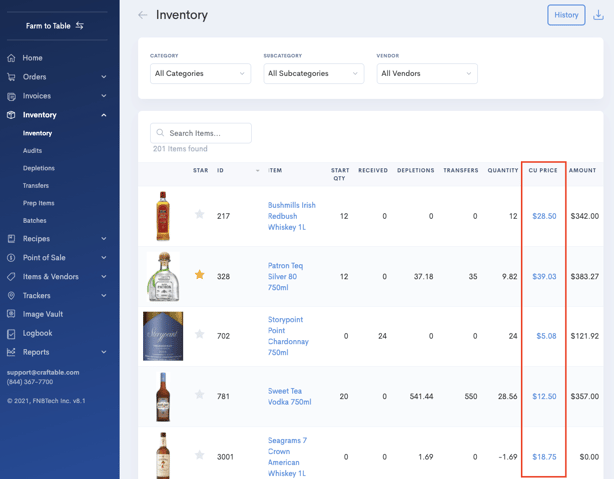Click the Point of Sale icon

11,258
